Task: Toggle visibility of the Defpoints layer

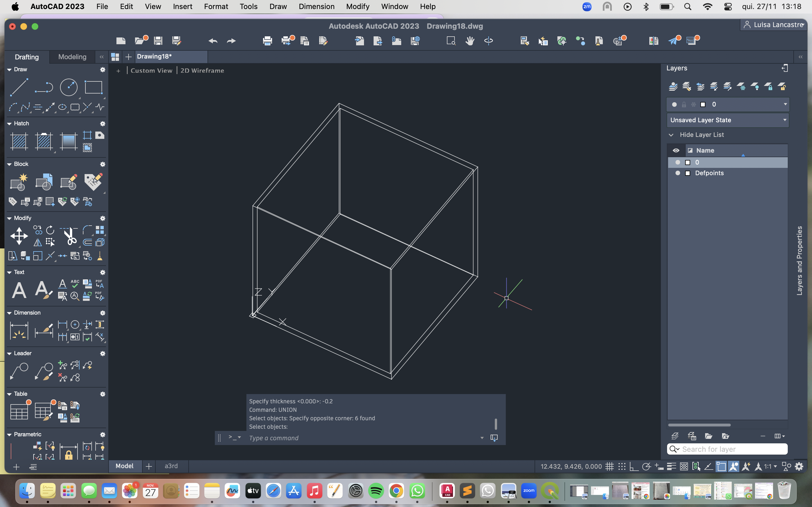Action: click(x=678, y=173)
